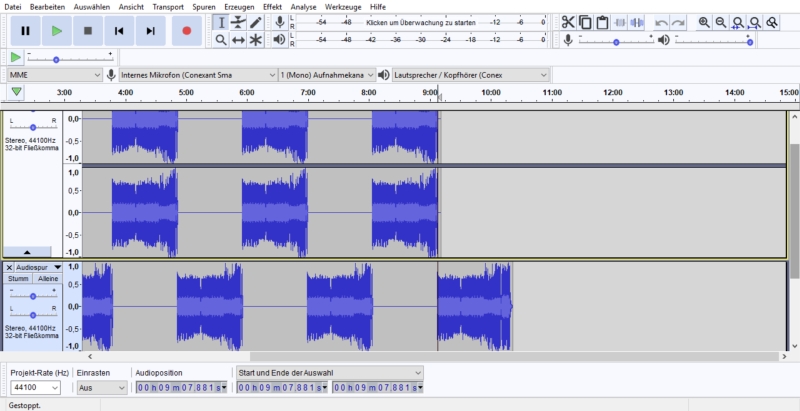Screen dimensions: 800x411
Task: Zoom out with the magnifier minus icon
Action: coord(721,22)
